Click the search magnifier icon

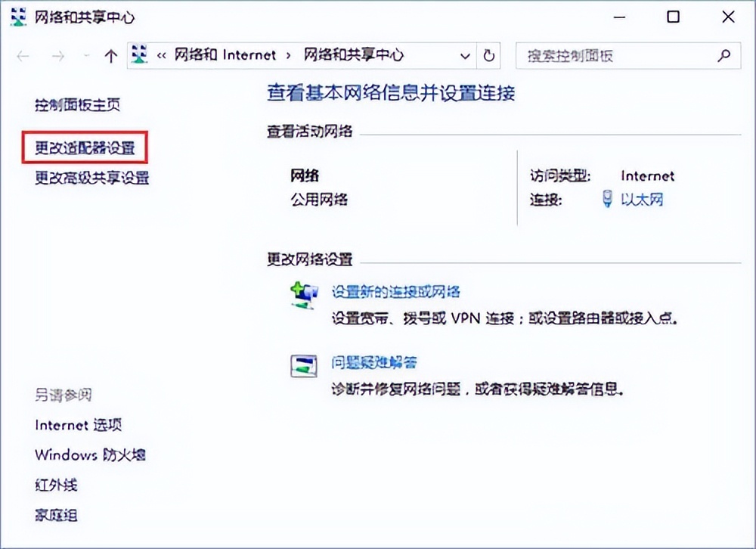coord(723,55)
